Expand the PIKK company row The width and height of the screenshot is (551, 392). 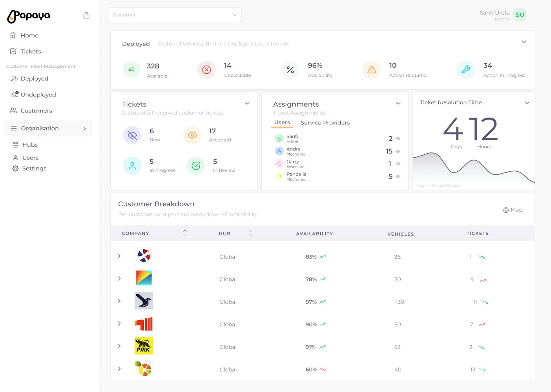[119, 346]
